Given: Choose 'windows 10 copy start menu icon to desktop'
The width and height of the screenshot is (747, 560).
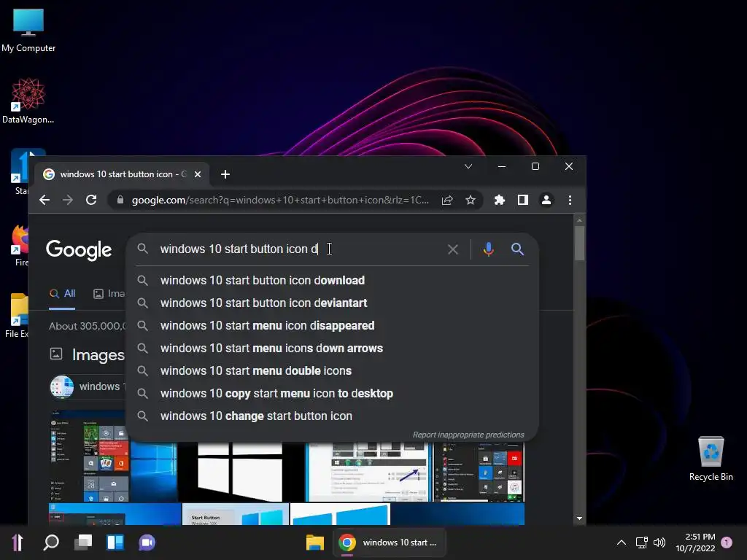Looking at the screenshot, I should click(333, 393).
